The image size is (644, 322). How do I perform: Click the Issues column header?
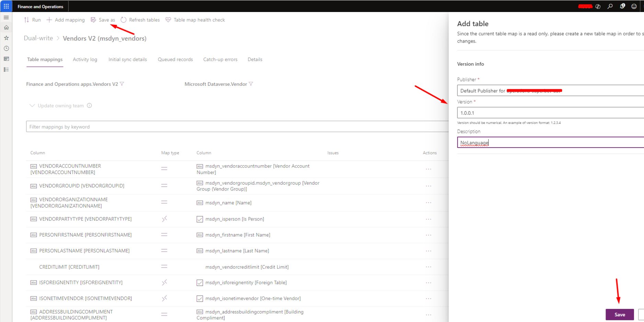click(333, 153)
